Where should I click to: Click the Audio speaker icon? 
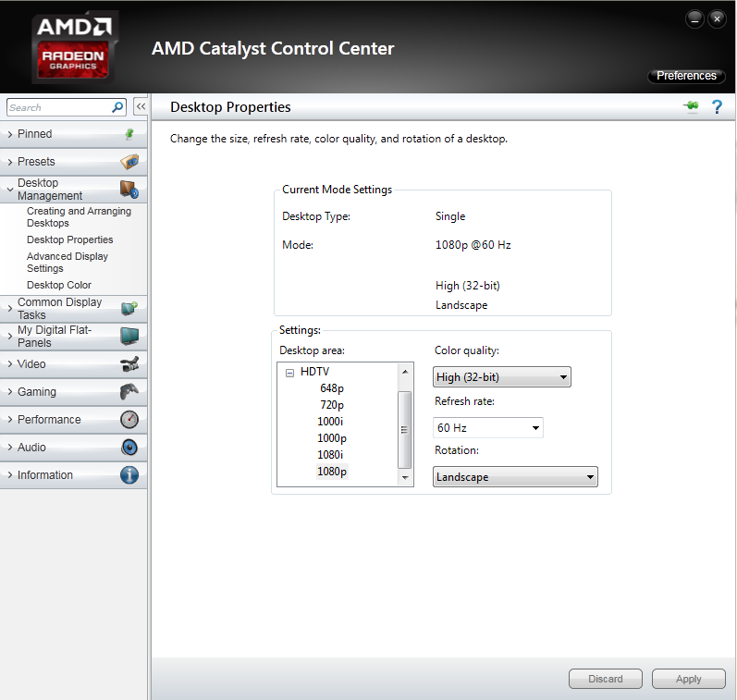click(x=129, y=447)
